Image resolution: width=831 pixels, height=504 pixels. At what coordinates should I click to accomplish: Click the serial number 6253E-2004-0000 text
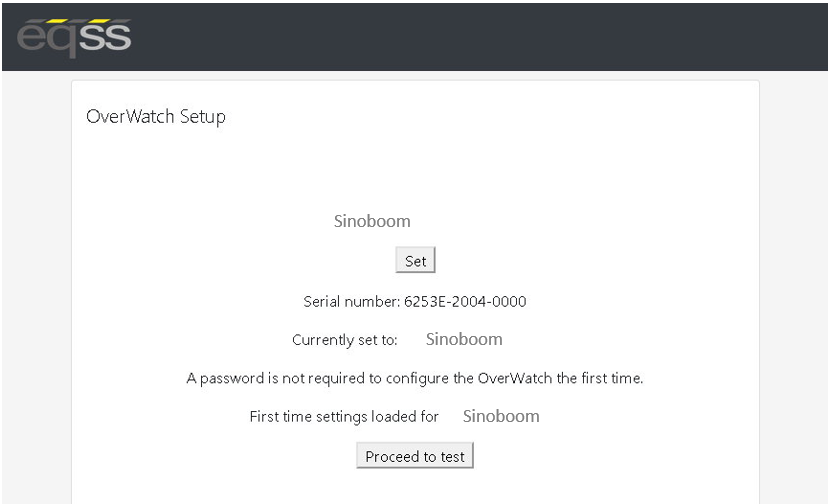[465, 302]
